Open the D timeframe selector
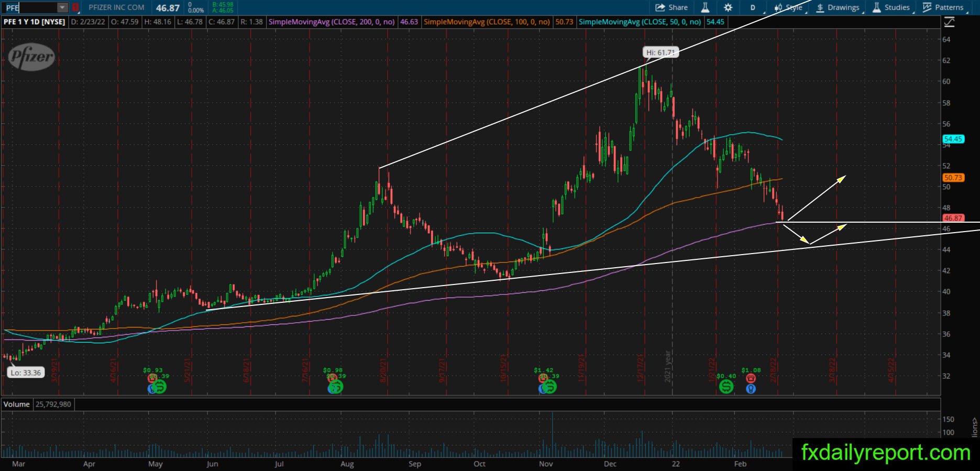The height and width of the screenshot is (471, 980). (x=753, y=7)
